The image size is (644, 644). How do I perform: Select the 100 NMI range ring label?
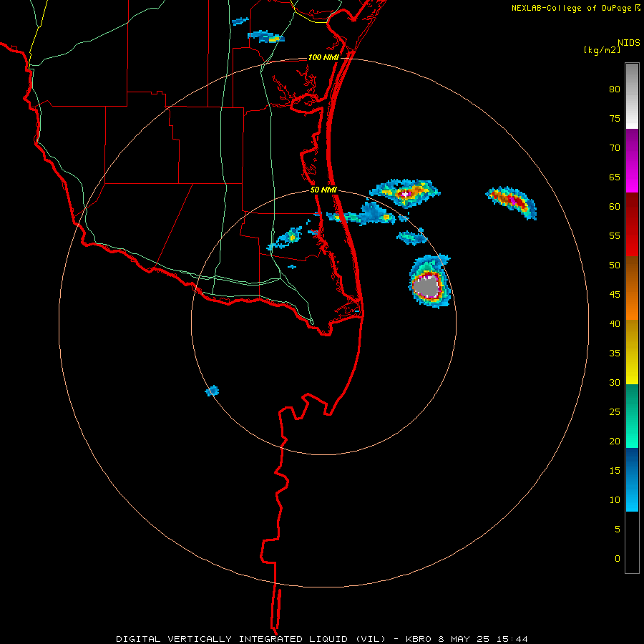point(323,57)
